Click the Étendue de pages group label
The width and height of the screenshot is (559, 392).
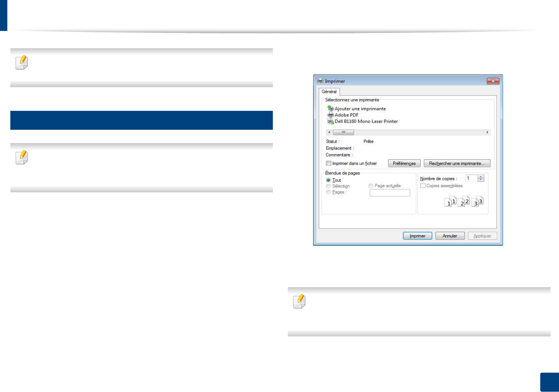click(x=342, y=173)
